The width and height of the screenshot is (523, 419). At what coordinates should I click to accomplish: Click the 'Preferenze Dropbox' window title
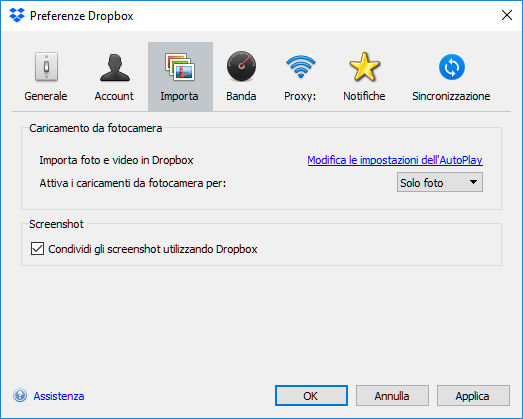[82, 16]
